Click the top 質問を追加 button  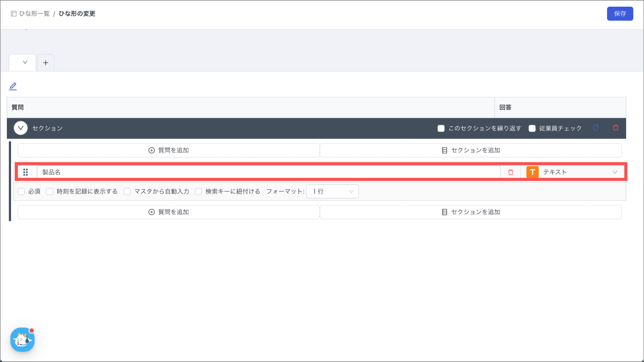coord(169,150)
